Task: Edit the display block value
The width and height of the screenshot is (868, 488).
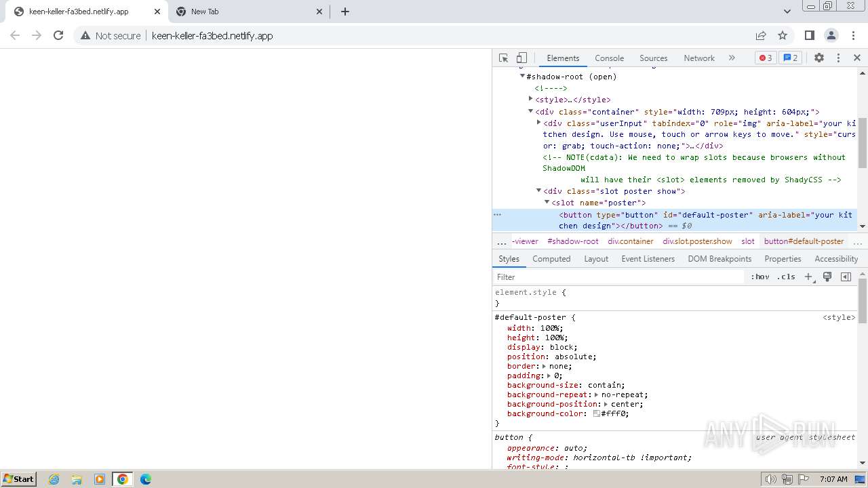Action: click(561, 347)
